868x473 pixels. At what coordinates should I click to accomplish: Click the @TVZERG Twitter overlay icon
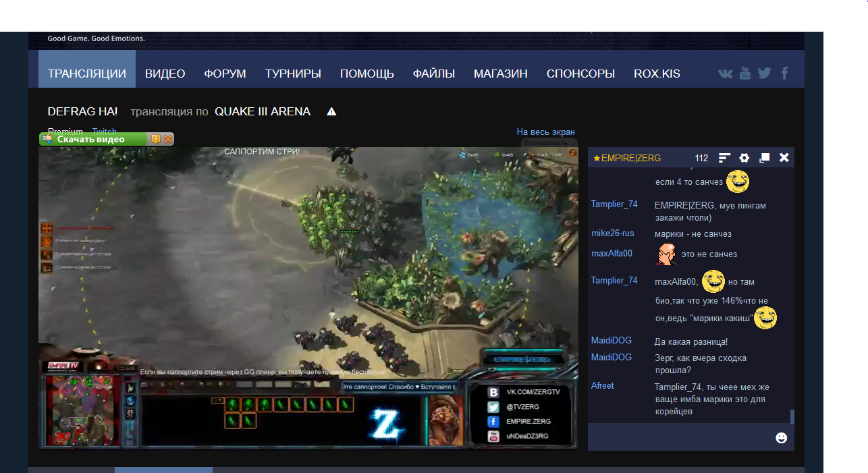pos(494,407)
